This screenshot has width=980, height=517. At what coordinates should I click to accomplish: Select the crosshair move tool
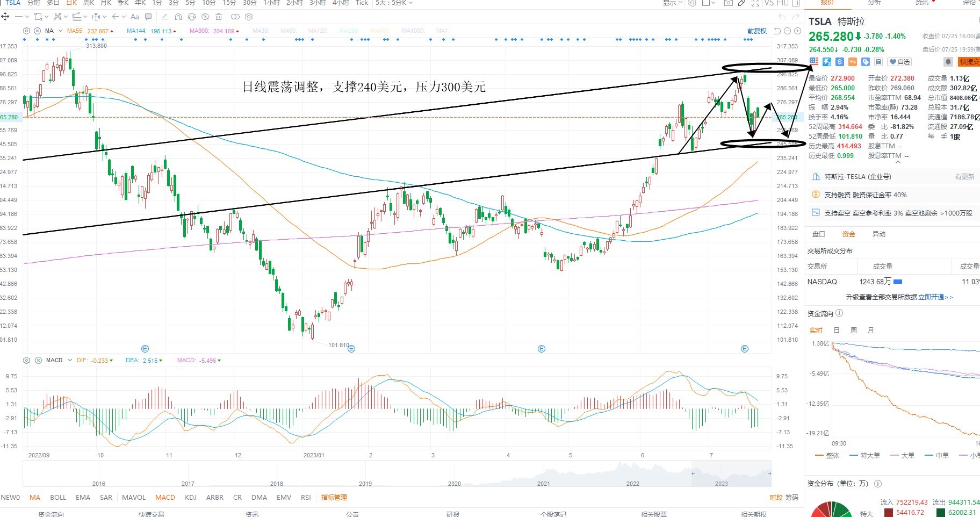coord(5,17)
